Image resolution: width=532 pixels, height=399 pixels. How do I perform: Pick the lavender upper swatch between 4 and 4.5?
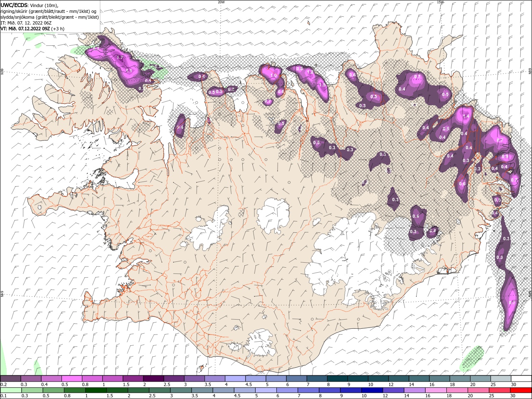pyautogui.click(x=235, y=379)
